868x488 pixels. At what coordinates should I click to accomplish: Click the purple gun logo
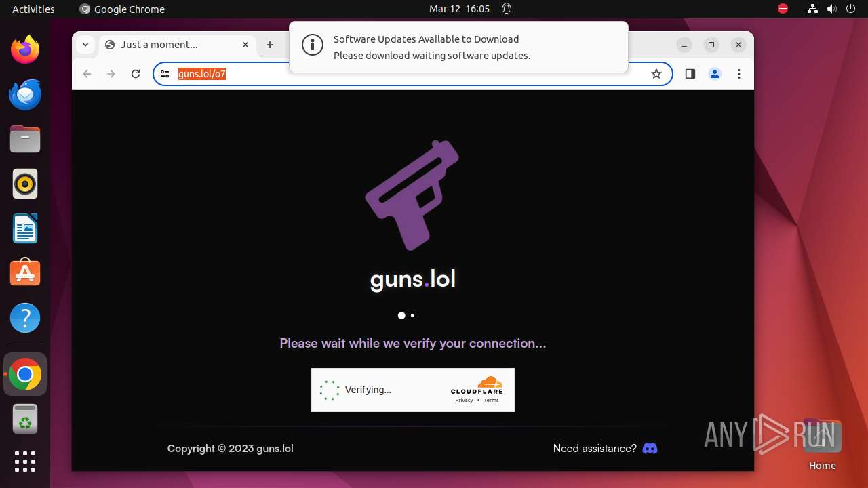tap(412, 195)
